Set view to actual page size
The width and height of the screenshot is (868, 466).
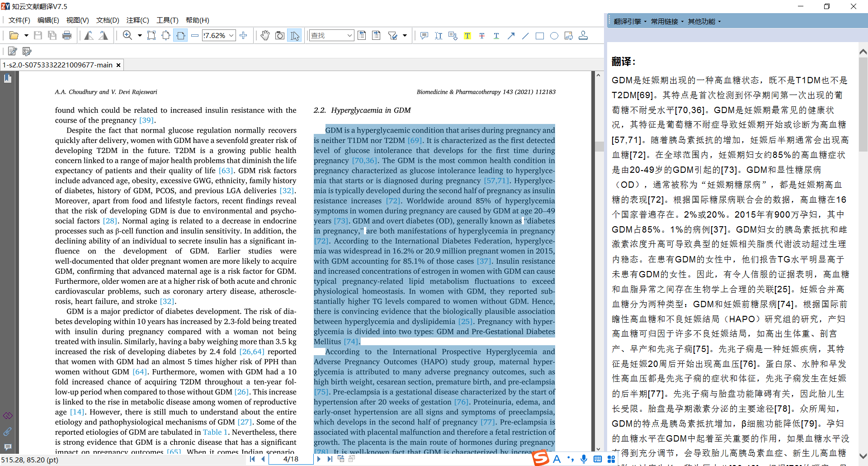(151, 35)
